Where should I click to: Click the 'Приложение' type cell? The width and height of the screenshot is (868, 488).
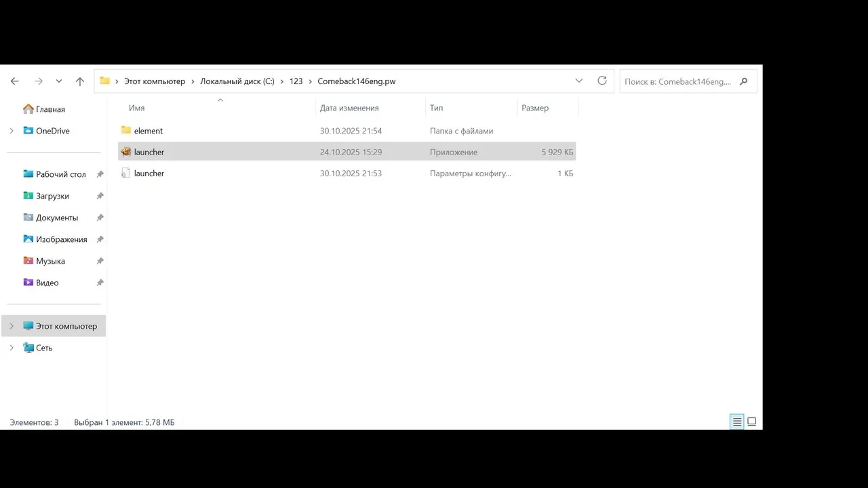(454, 152)
